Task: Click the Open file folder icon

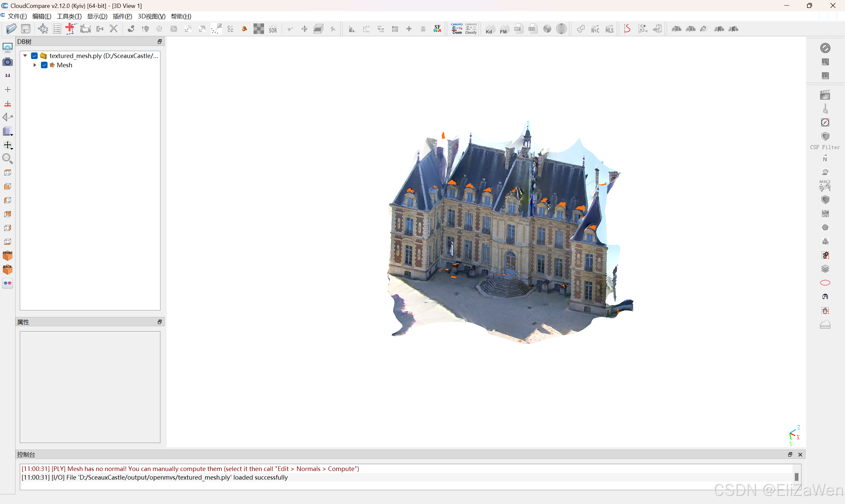Action: [11, 29]
